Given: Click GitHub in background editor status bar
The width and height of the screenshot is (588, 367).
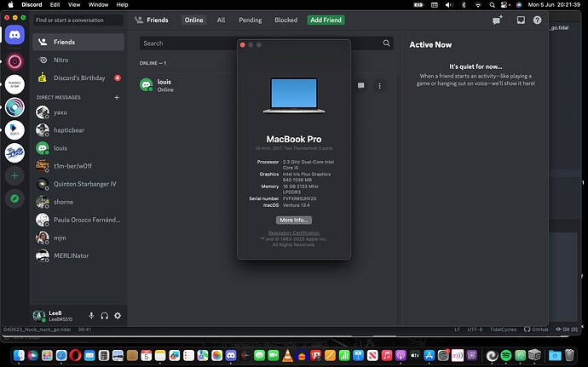Looking at the screenshot, I should click(536, 330).
